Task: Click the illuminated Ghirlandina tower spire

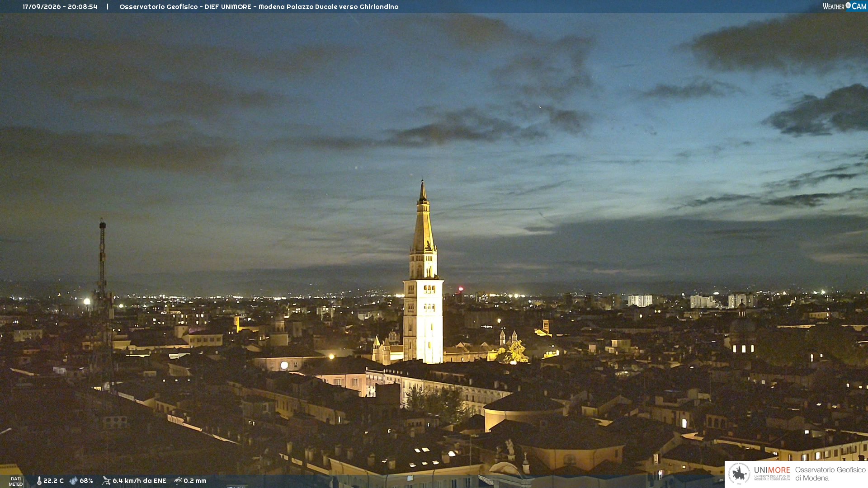Action: point(423,217)
